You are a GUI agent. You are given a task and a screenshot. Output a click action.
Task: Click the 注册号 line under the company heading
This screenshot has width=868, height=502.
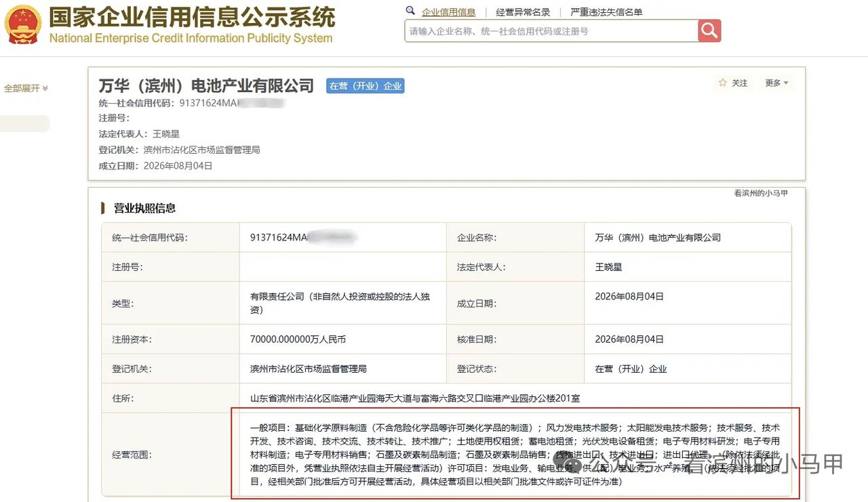tap(114, 118)
